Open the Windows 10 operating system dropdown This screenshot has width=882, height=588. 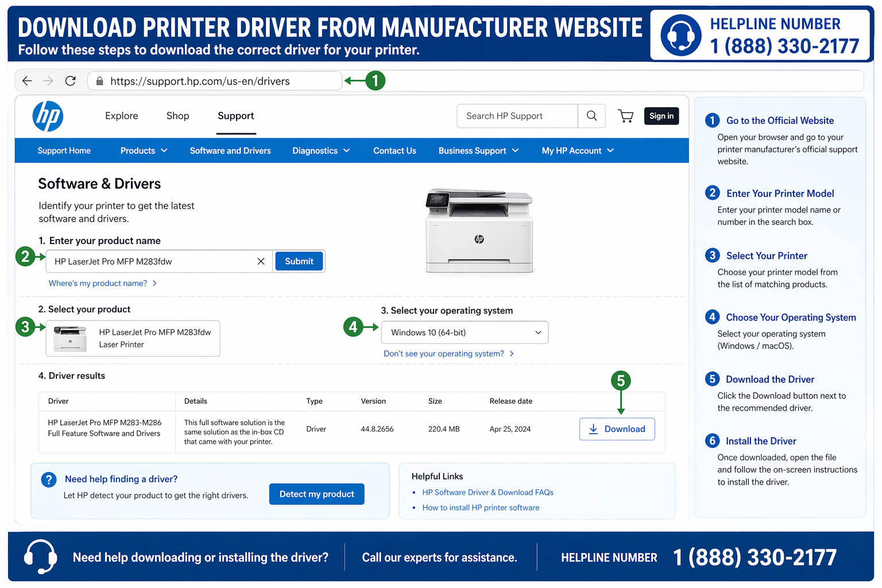pos(464,332)
